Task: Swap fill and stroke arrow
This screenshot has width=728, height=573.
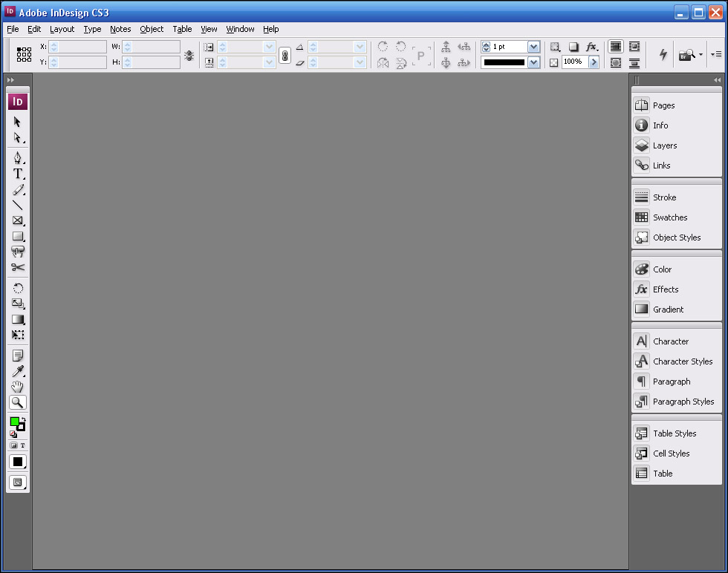Action: (23, 419)
